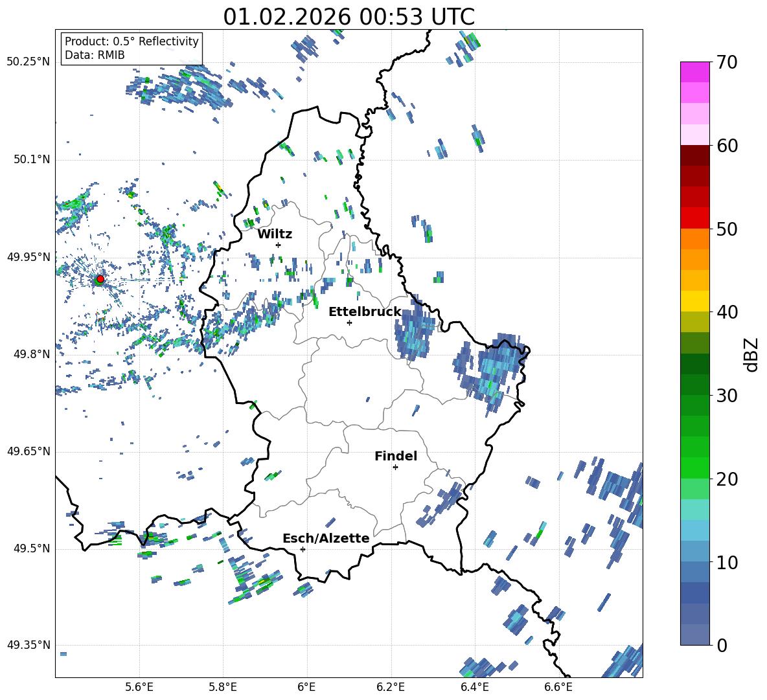Select the Wiltz city label
The height and width of the screenshot is (700, 767).
click(275, 234)
